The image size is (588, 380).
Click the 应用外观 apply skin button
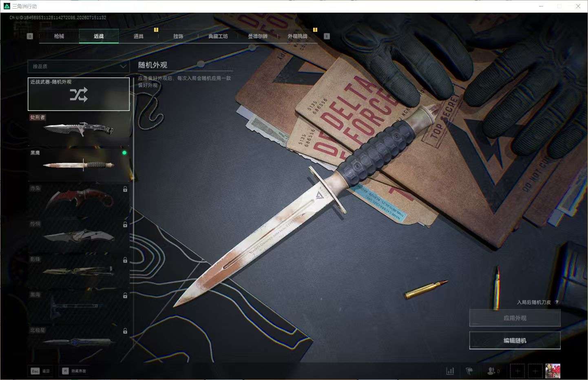[515, 318]
